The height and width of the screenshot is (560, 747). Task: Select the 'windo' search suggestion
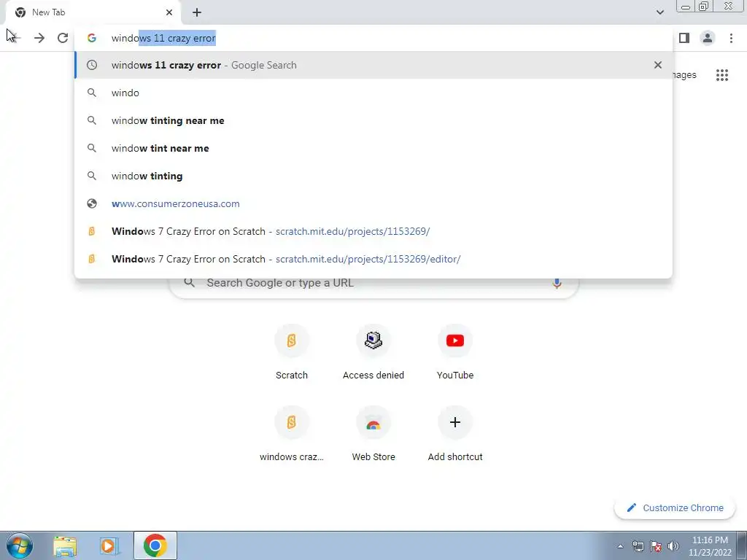pyautogui.click(x=373, y=93)
